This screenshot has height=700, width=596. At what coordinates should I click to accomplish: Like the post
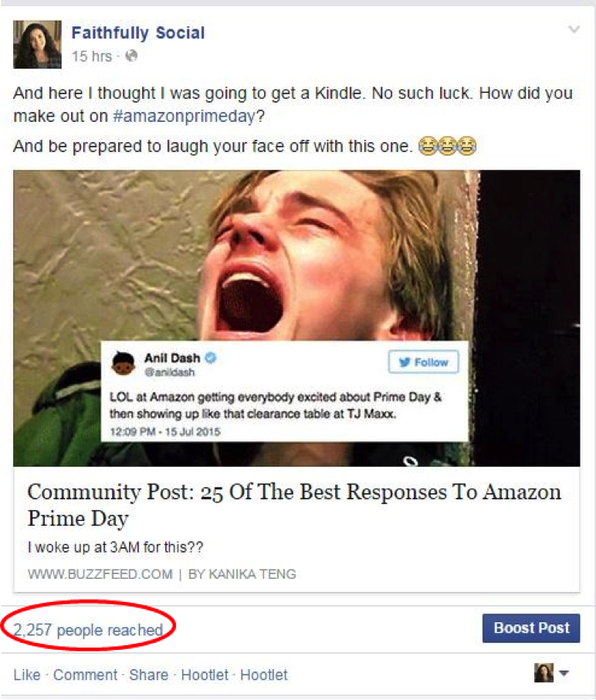click(x=27, y=675)
